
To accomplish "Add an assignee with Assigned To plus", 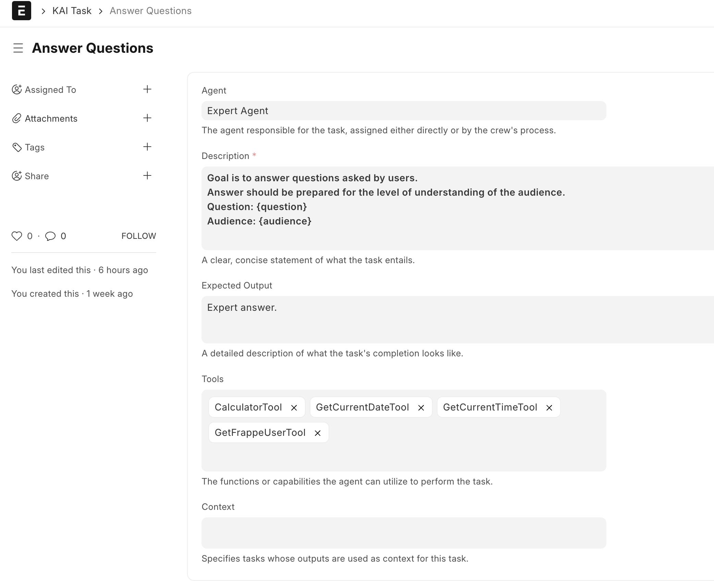I will [147, 89].
